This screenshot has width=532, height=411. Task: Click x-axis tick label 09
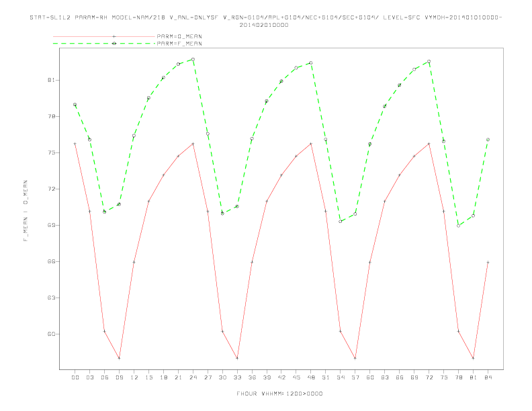pyautogui.click(x=119, y=377)
